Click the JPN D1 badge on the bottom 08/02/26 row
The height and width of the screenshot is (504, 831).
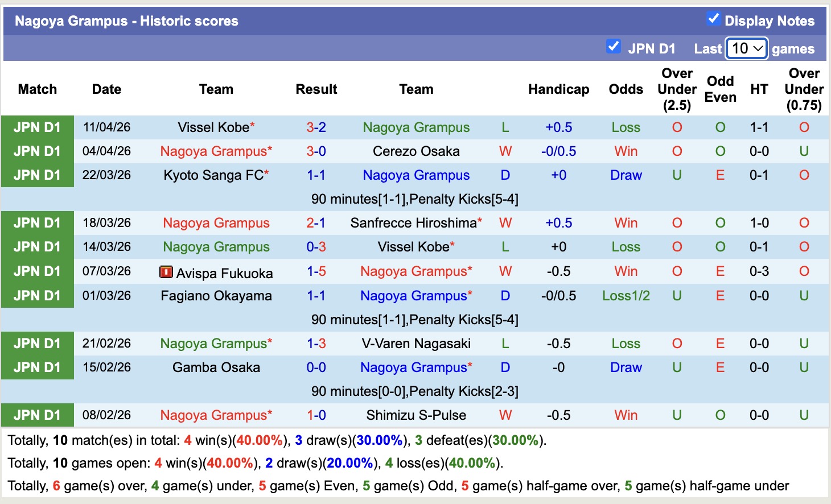point(37,415)
